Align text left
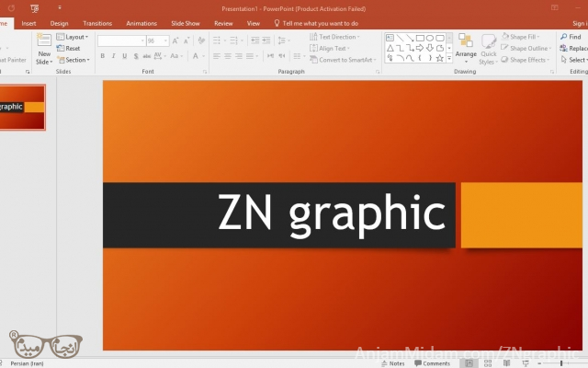The image size is (588, 368). [217, 56]
